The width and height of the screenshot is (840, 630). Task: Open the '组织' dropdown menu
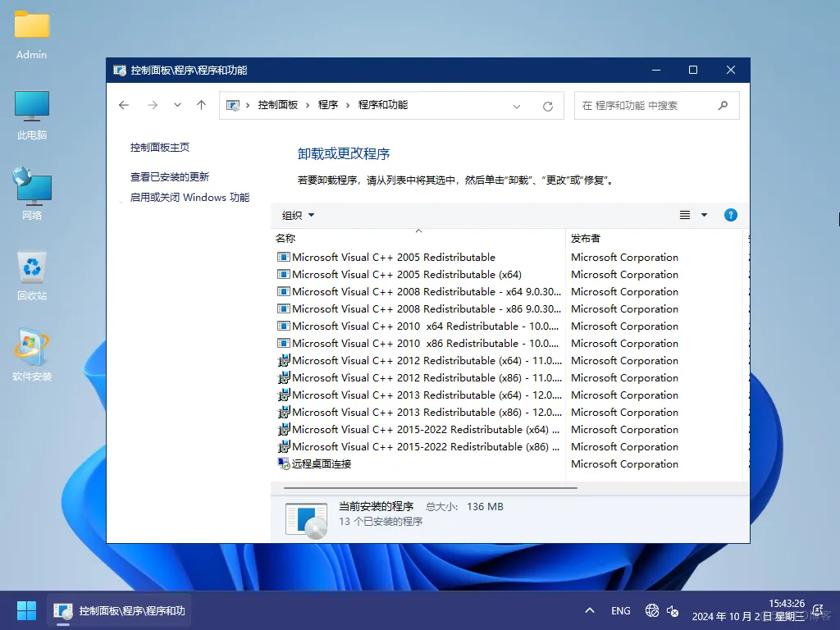point(298,216)
